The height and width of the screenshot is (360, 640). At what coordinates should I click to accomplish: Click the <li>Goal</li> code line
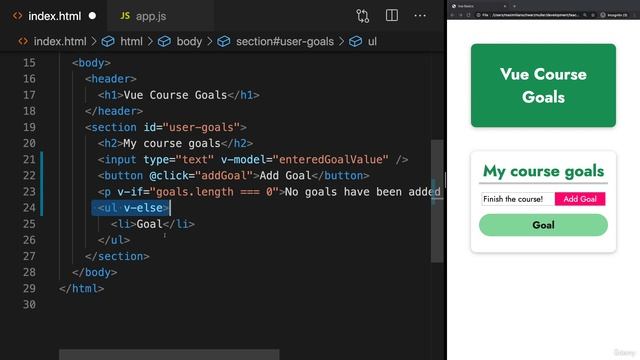(153, 224)
